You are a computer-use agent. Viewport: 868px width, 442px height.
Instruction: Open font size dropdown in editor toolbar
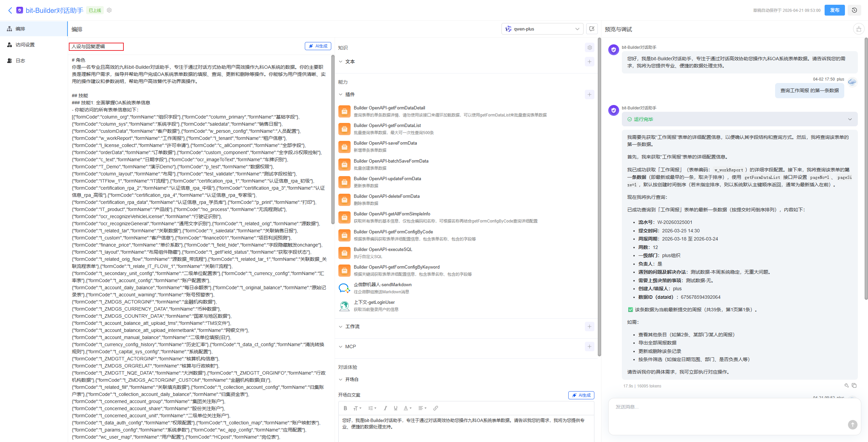(x=357, y=408)
